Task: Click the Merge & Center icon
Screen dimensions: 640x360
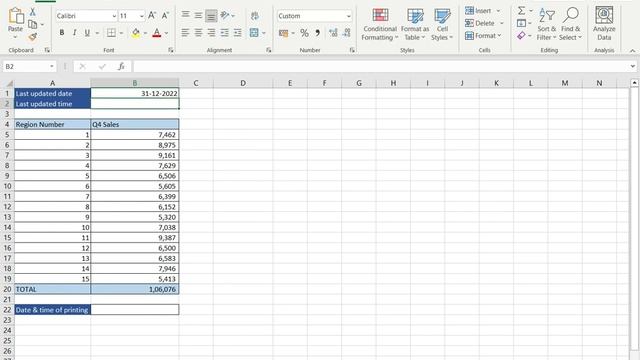Action: click(254, 33)
